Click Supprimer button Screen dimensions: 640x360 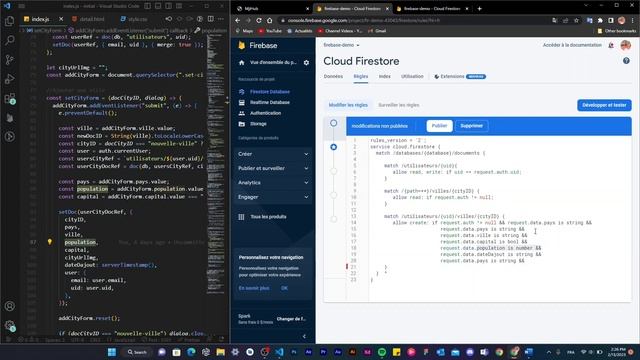(x=471, y=126)
